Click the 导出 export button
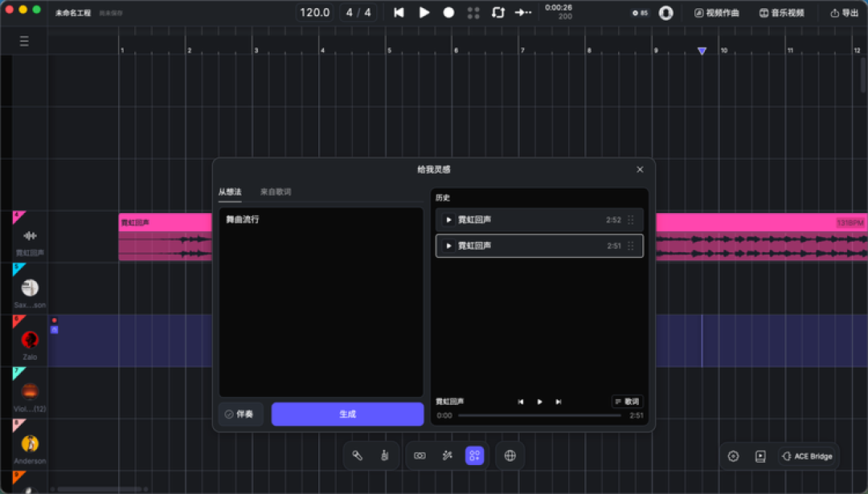Viewport: 868px width, 494px height. click(x=845, y=13)
